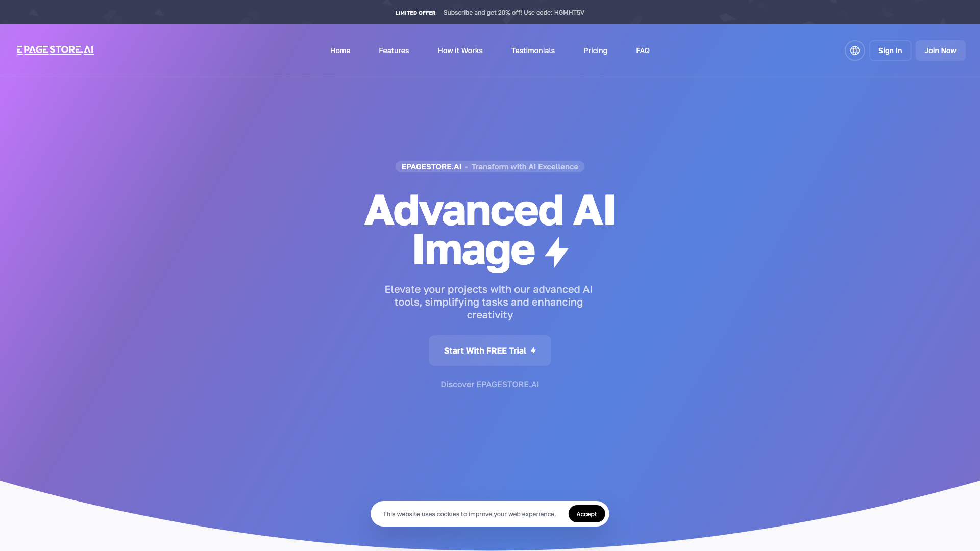Open the Features navigation menu item
980x551 pixels.
pos(394,51)
